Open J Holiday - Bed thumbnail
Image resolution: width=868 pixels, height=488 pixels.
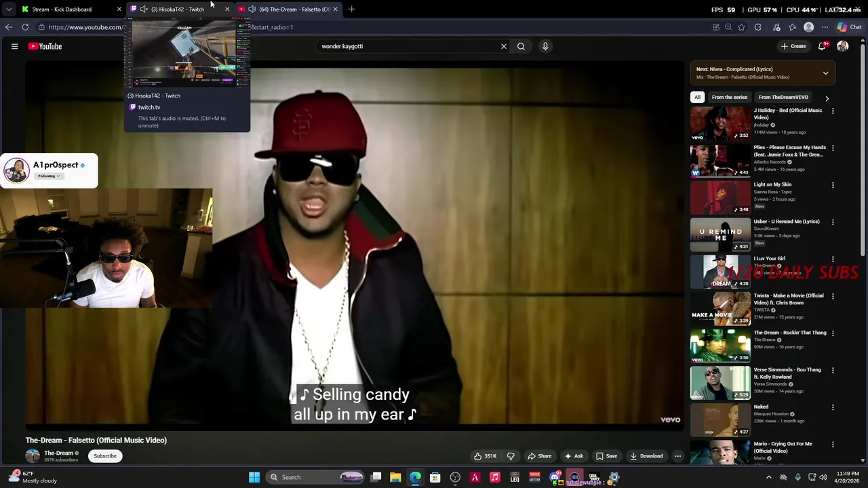tap(720, 123)
